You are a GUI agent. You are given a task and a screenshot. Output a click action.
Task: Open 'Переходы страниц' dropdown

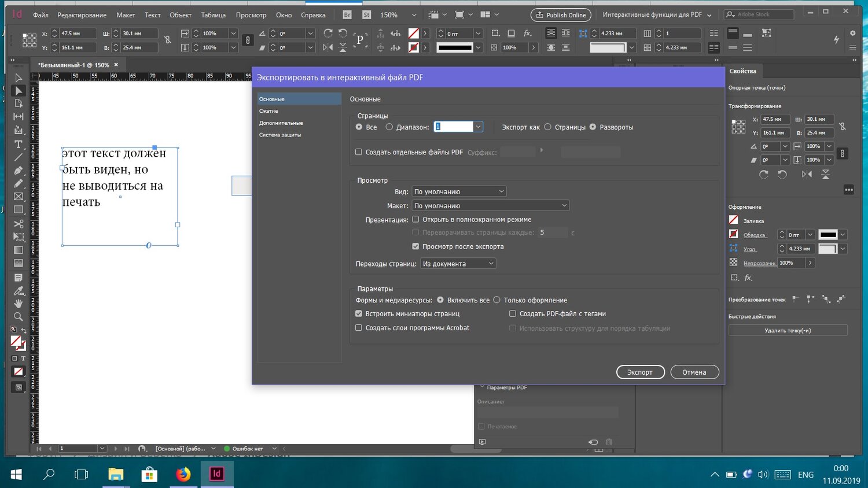458,264
